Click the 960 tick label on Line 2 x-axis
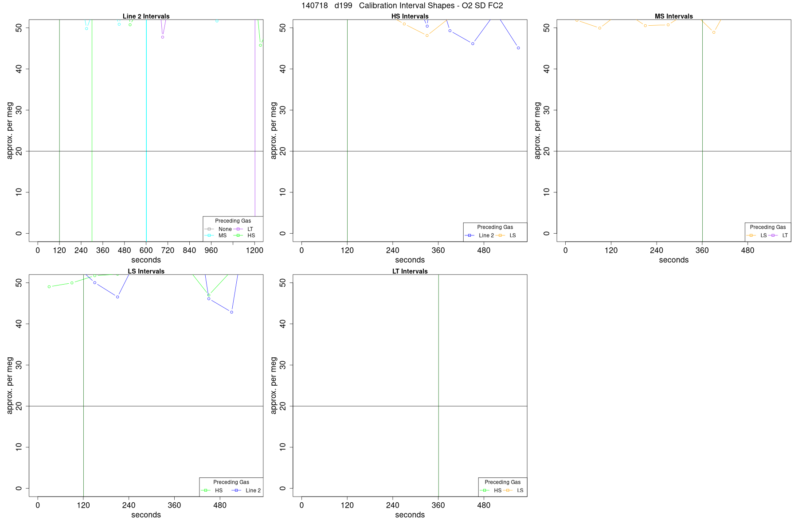The height and width of the screenshot is (532, 798). coord(211,250)
